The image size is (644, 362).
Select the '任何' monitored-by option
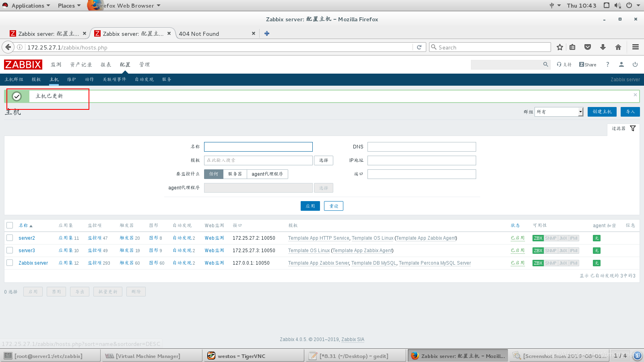214,174
